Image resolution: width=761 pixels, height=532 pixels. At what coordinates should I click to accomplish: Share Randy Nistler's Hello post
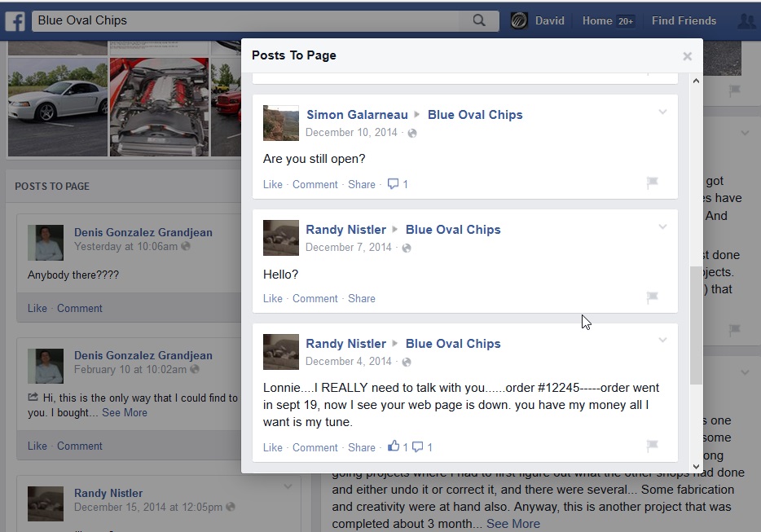coord(362,298)
